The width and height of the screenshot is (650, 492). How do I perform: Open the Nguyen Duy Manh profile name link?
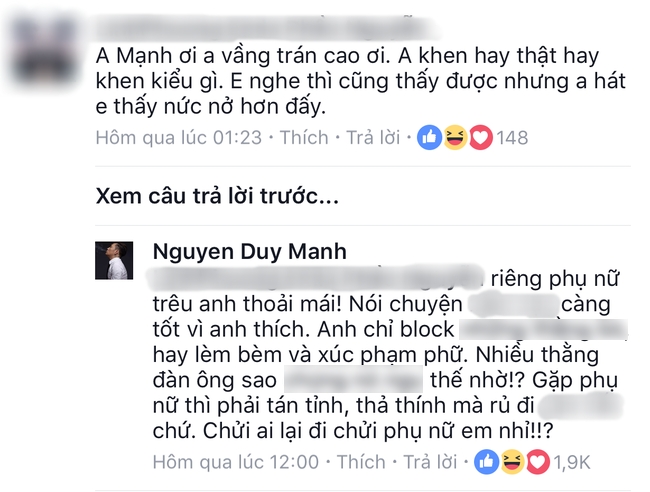(x=250, y=252)
